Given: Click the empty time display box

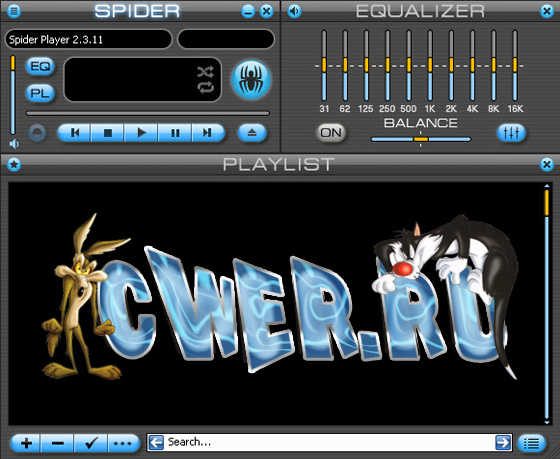Looking at the screenshot, I should coord(226,39).
